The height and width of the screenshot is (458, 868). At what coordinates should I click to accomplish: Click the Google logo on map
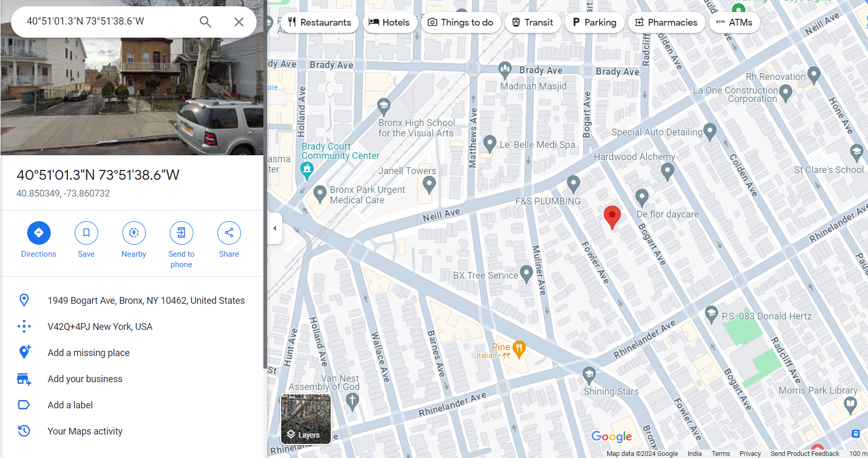[611, 437]
